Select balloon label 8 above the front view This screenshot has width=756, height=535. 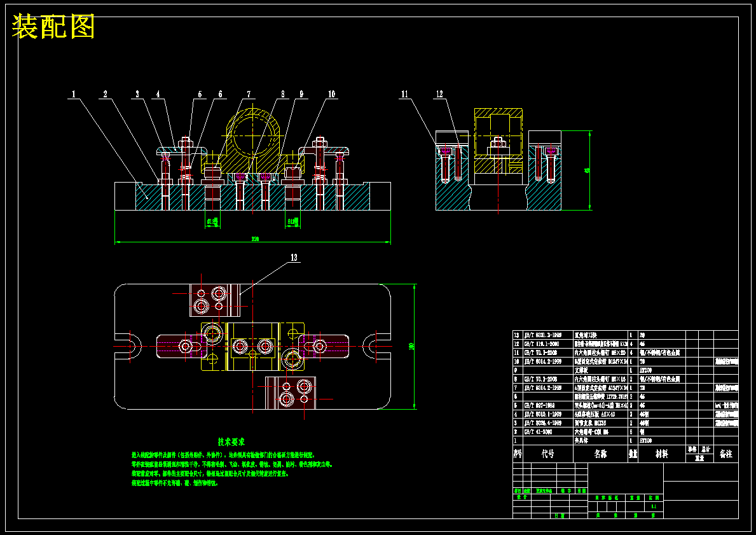click(x=283, y=94)
